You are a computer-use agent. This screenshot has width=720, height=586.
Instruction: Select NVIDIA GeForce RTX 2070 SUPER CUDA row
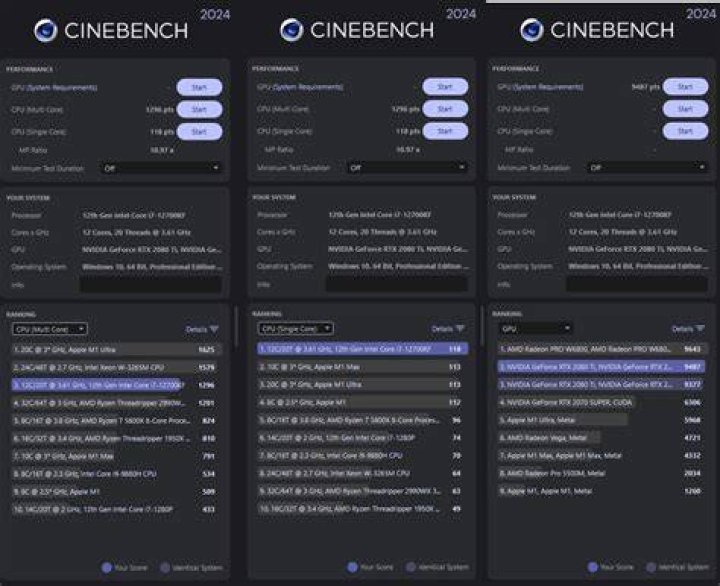tap(602, 402)
